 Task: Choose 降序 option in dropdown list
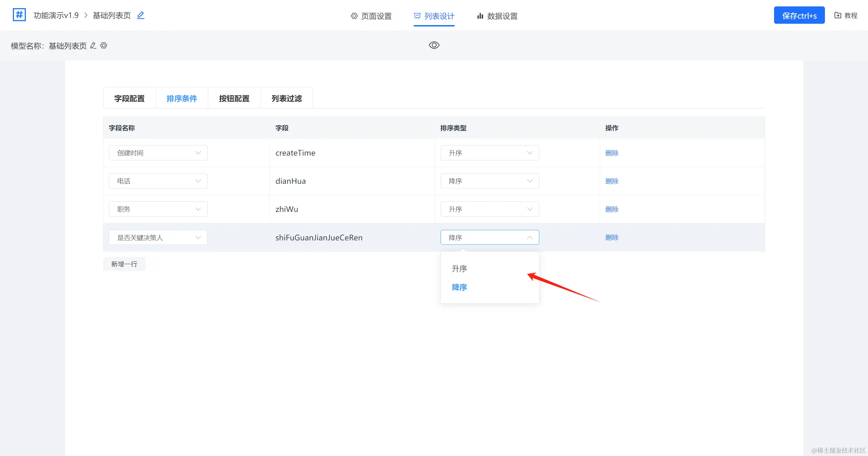pyautogui.click(x=459, y=288)
